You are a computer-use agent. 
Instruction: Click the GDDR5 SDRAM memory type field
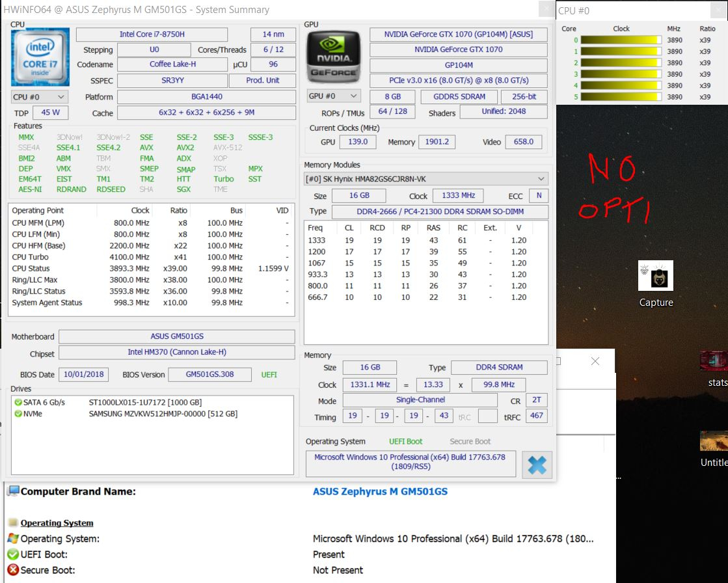pyautogui.click(x=459, y=96)
